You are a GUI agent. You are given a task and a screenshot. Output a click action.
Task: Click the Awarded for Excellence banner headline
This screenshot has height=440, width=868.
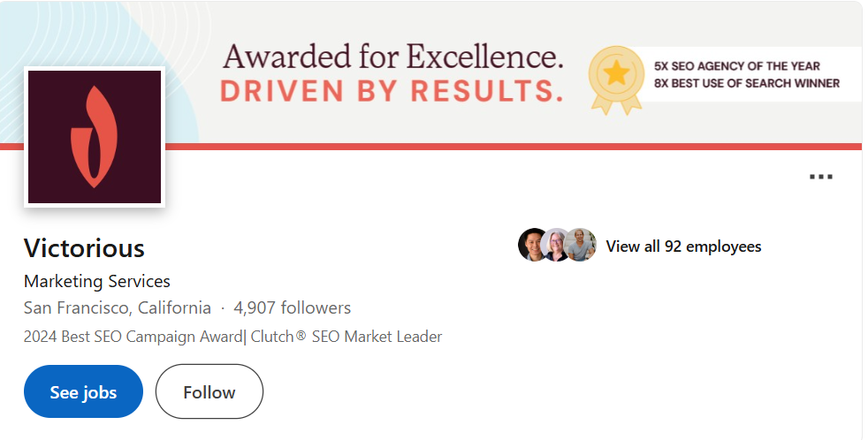pyautogui.click(x=392, y=57)
